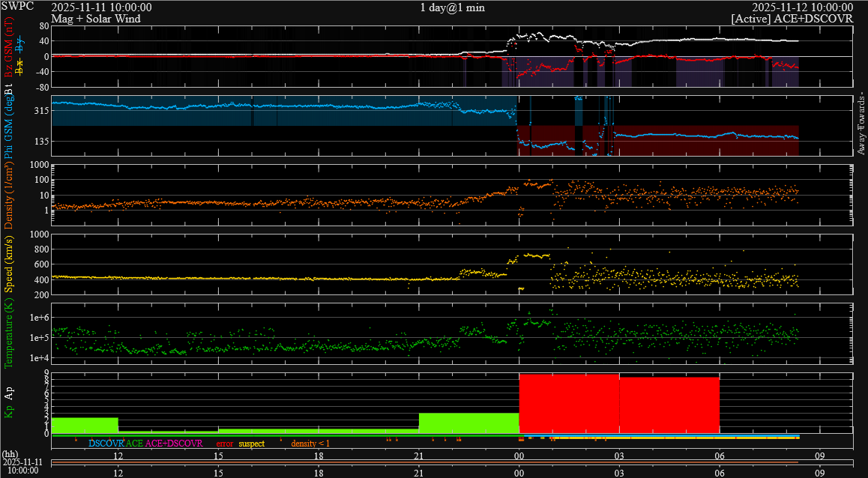Image resolution: width=868 pixels, height=478 pixels.
Task: Open the [Active] ACE+DSCOVR source selector
Action: (x=792, y=19)
